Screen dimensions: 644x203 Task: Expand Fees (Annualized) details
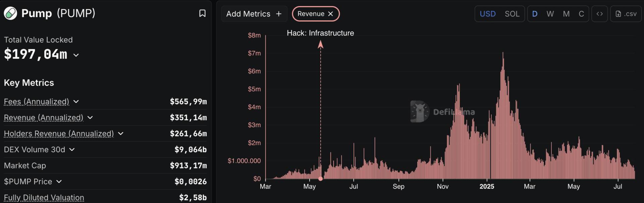click(76, 101)
